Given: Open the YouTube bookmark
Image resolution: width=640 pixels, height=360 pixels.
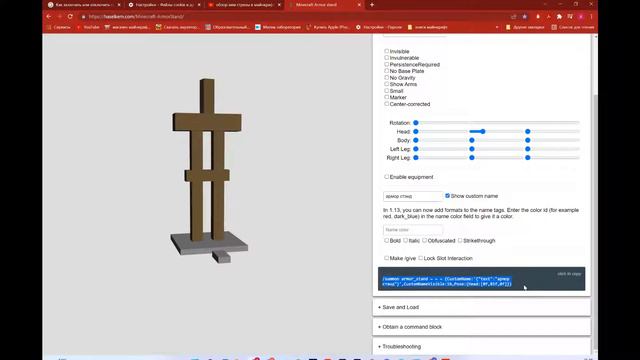Looking at the screenshot, I should pyautogui.click(x=88, y=27).
